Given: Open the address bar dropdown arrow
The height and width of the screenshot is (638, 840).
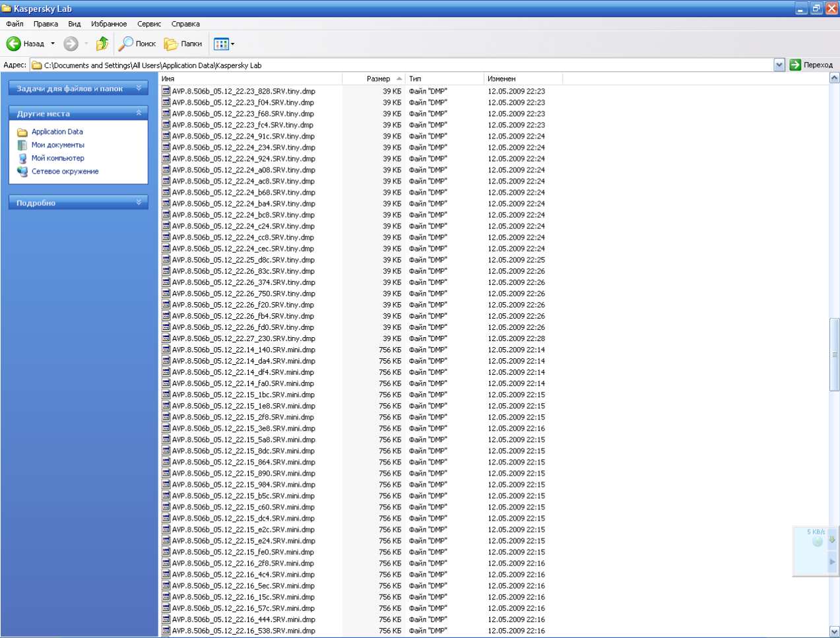Looking at the screenshot, I should [779, 65].
